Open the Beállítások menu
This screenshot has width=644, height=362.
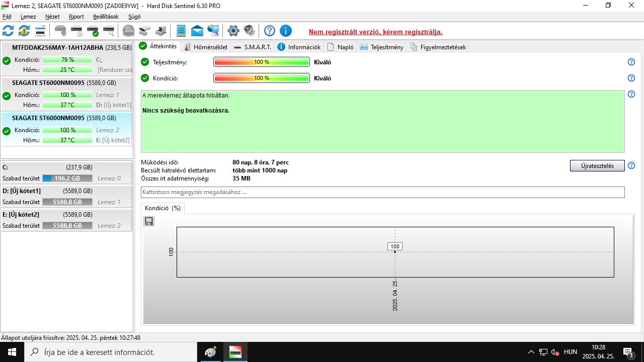(x=106, y=17)
